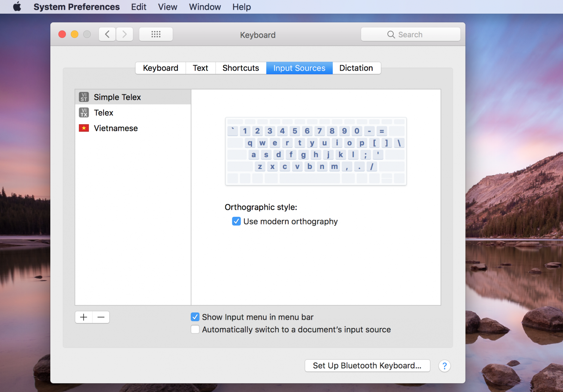Select Simple Telex in the source list

133,97
